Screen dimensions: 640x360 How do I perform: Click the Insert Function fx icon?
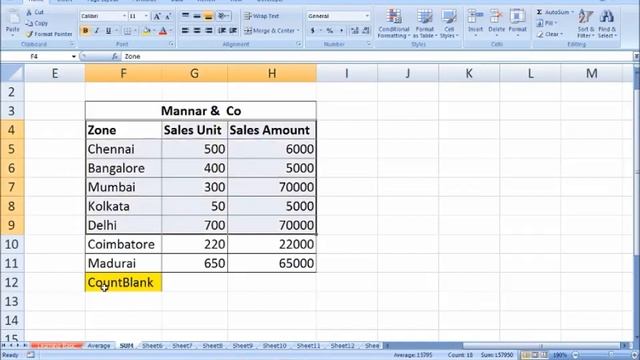tap(115, 56)
